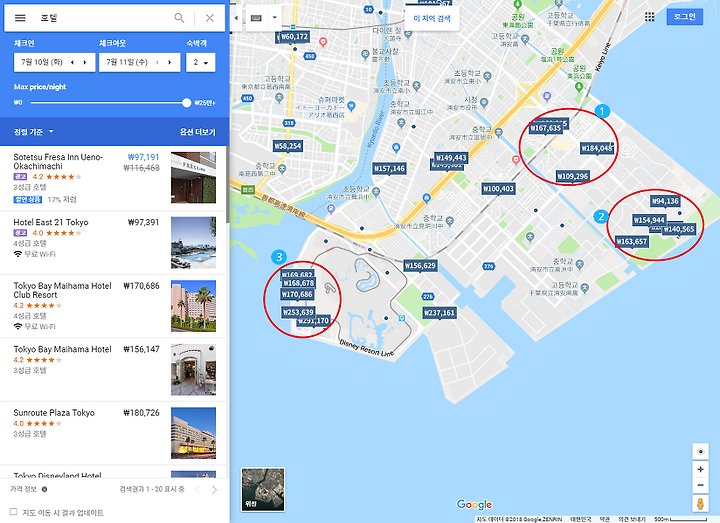
Task: Click the route 318 road shield
Action: [x=289, y=123]
